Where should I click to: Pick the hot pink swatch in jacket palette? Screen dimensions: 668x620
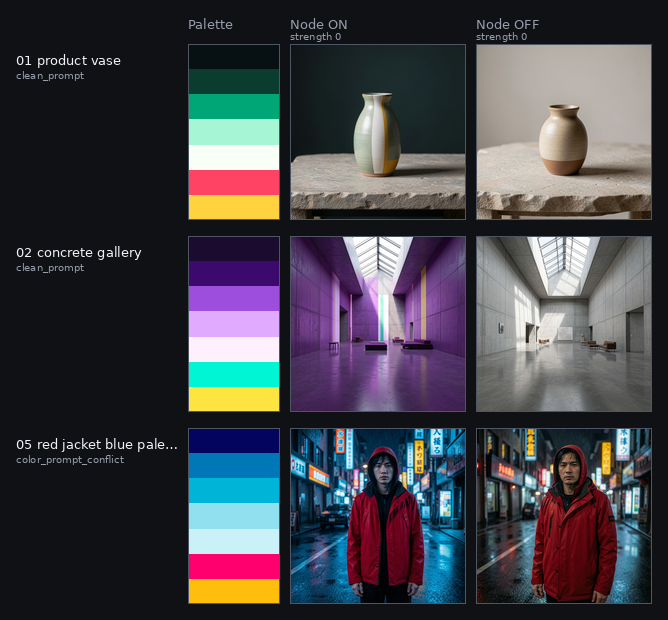(234, 566)
